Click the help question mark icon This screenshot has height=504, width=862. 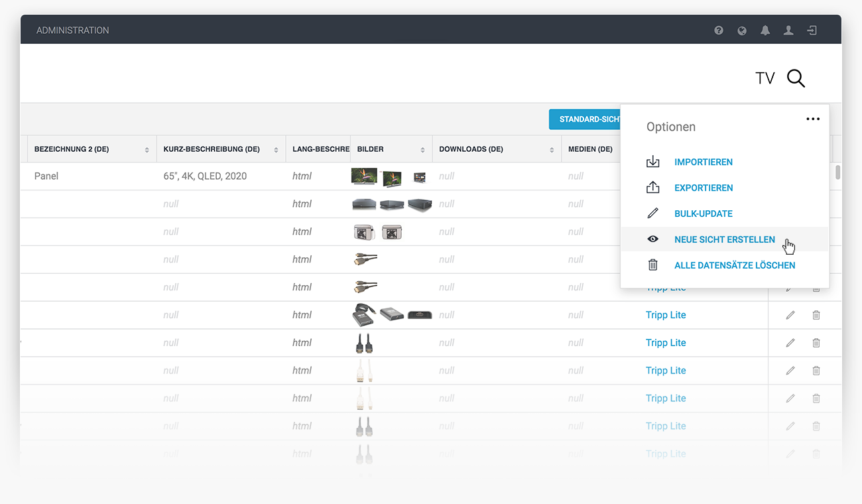point(719,31)
